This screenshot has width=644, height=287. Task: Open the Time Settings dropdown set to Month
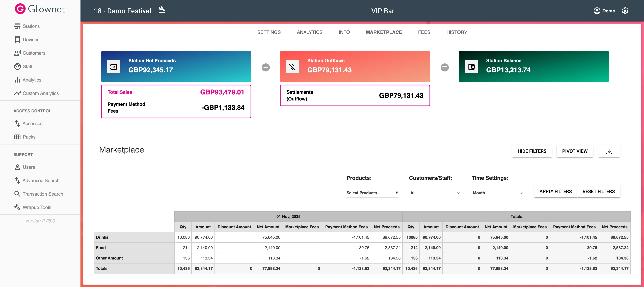(x=497, y=193)
